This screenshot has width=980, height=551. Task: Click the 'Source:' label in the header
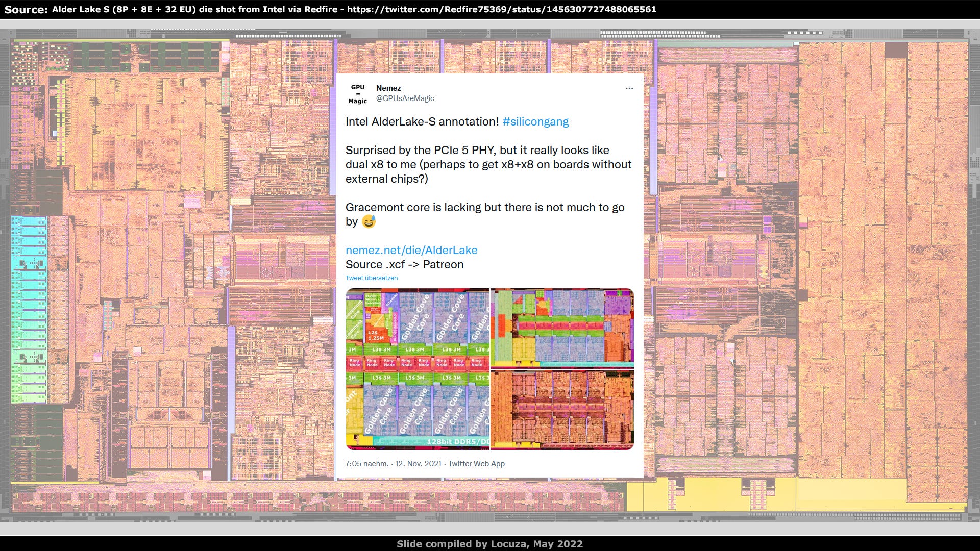point(26,9)
